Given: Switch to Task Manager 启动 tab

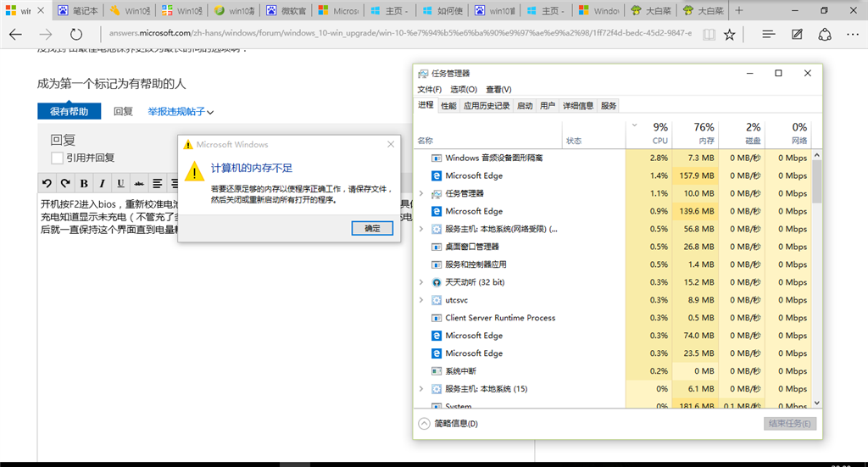Looking at the screenshot, I should pos(525,106).
